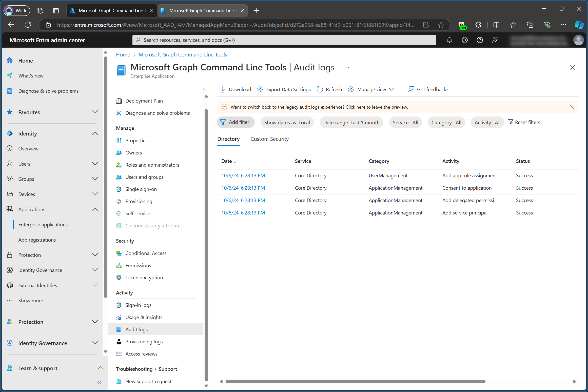This screenshot has height=392, width=588.
Task: Select the Custom Security tab
Action: coord(269,139)
